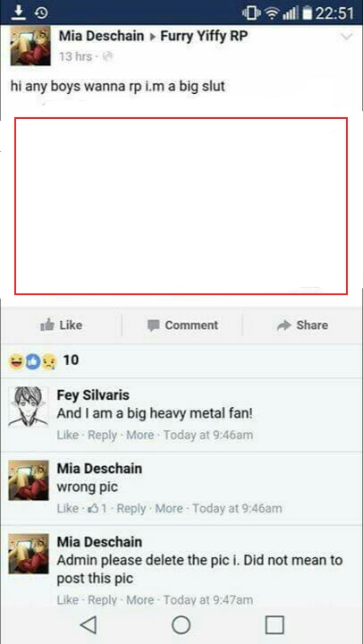Tap the WiFi status icon
Image resolution: width=363 pixels, height=644 pixels.
click(x=272, y=13)
